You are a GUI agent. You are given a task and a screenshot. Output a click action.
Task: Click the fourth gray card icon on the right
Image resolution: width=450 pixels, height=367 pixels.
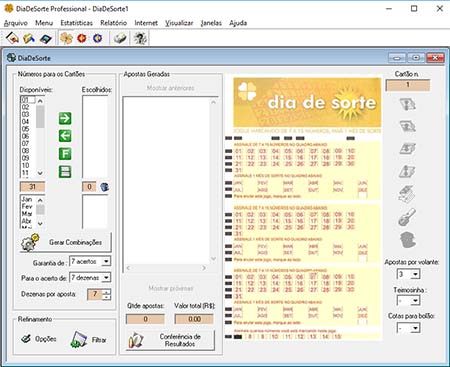tap(407, 171)
